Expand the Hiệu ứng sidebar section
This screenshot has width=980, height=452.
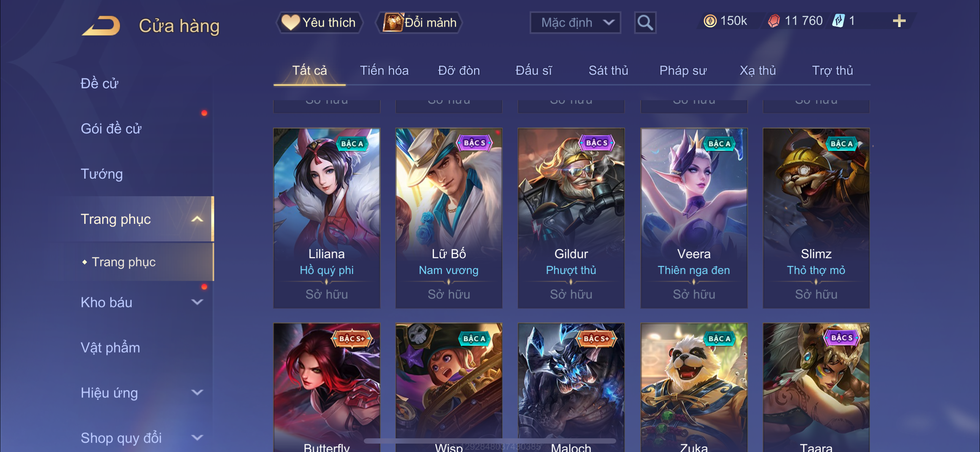[197, 392]
